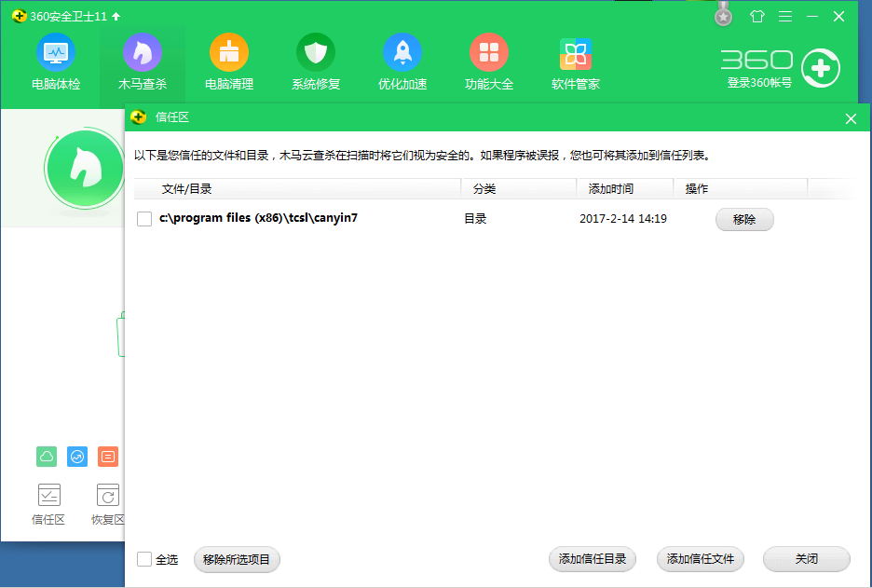Click the medal icon in title bar
Viewport: 872px width, 588px height.
tap(723, 15)
